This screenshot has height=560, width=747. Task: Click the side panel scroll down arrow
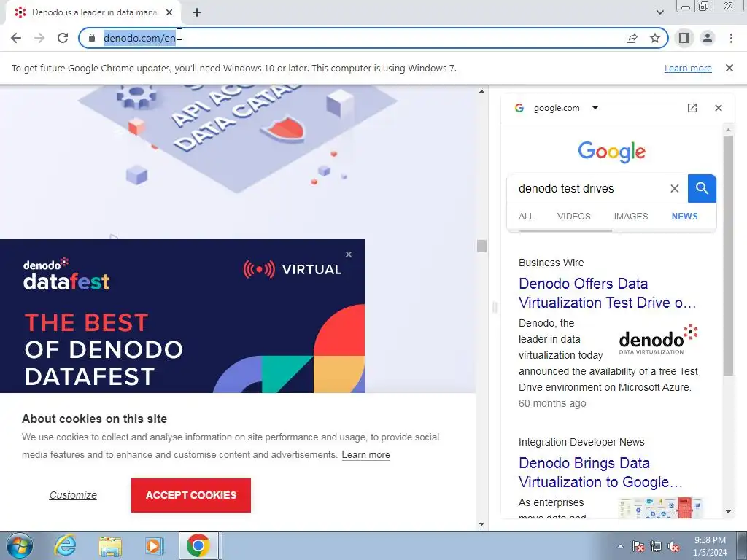(729, 512)
